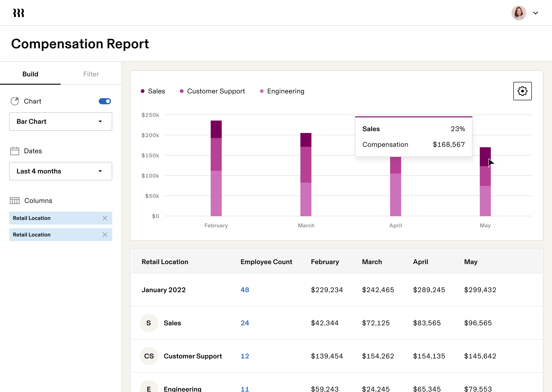
Task: Click the 24 employee count for Sales
Action: 245,323
